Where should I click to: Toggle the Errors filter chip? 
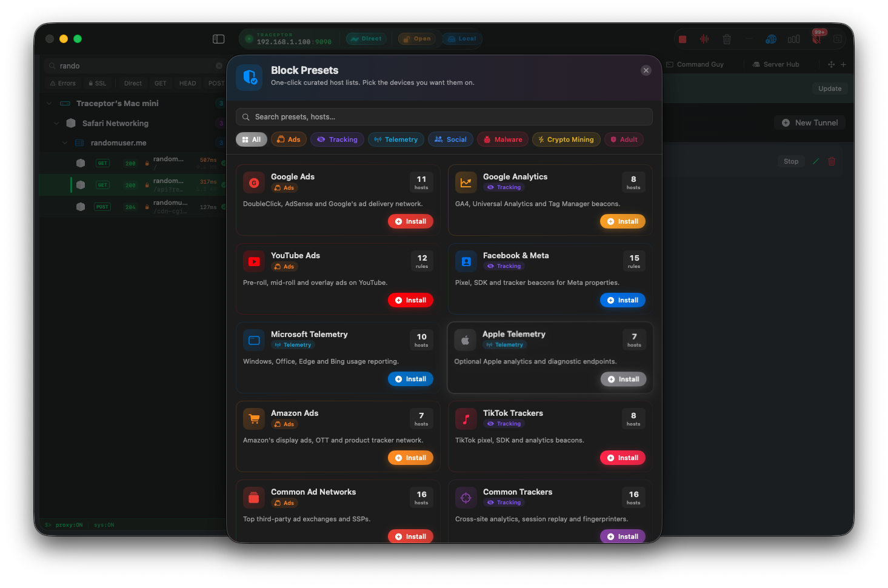[63, 84]
